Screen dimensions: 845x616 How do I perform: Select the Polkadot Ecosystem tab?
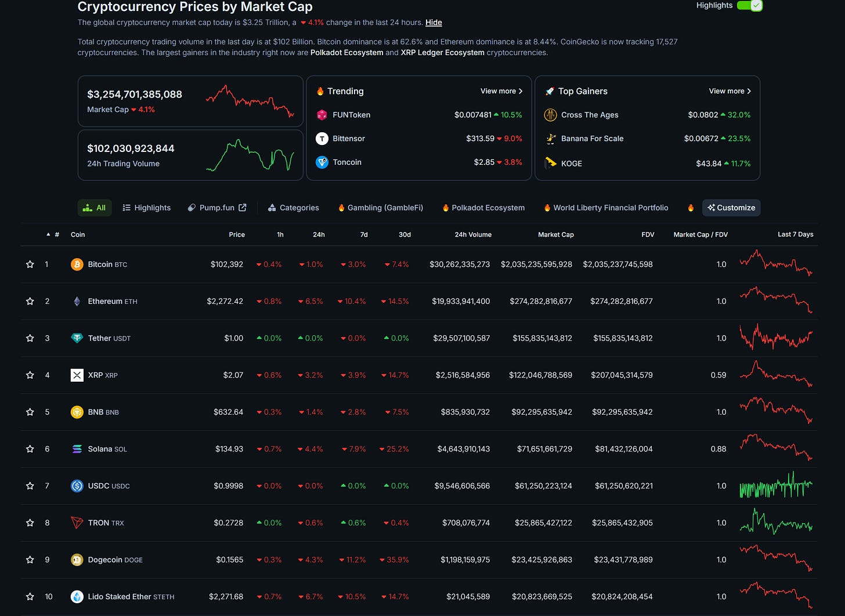pyautogui.click(x=483, y=208)
